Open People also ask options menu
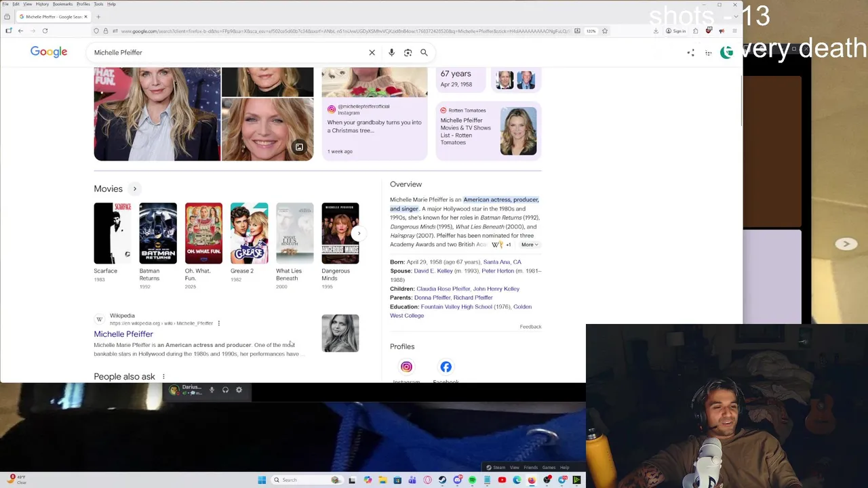Viewport: 868px width, 488px height. click(163, 377)
